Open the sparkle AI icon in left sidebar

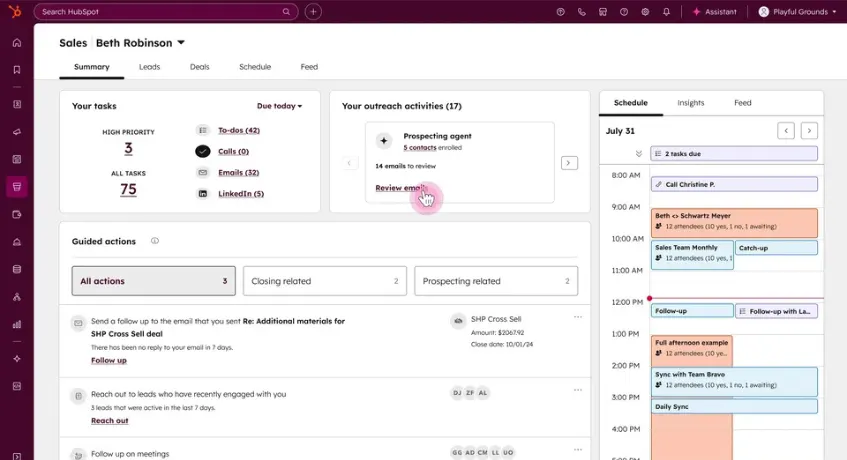click(x=17, y=358)
